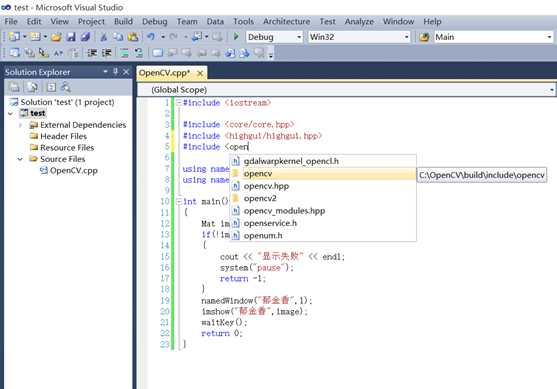Open the New Project dropdown arrow
Viewport: 557px width, 389px height.
click(25, 37)
